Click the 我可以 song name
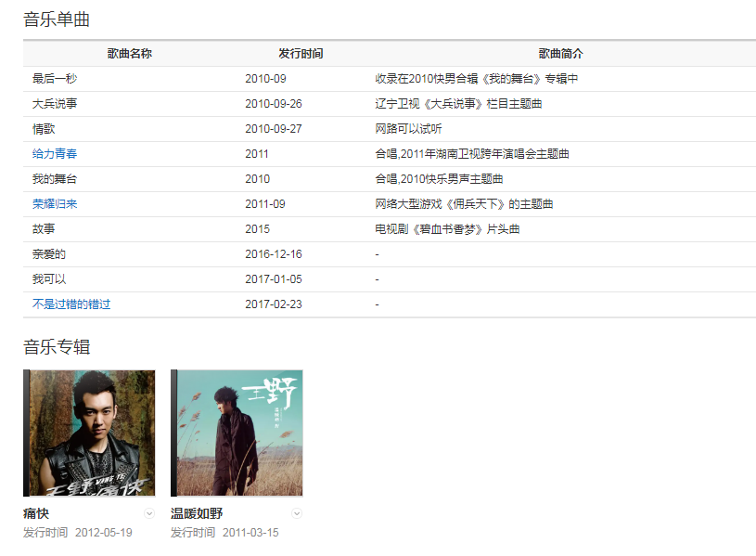The width and height of the screenshot is (756, 556). pyautogui.click(x=49, y=279)
